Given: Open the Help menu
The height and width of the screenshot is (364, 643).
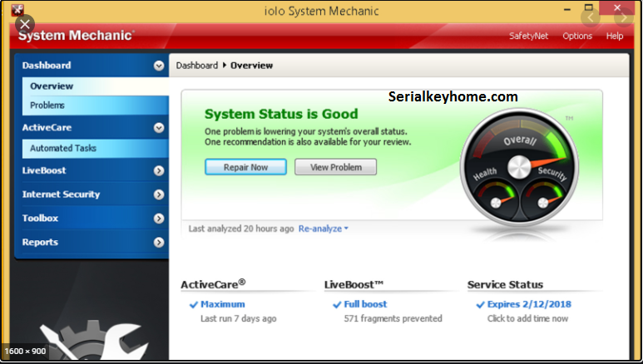Looking at the screenshot, I should tap(614, 36).
